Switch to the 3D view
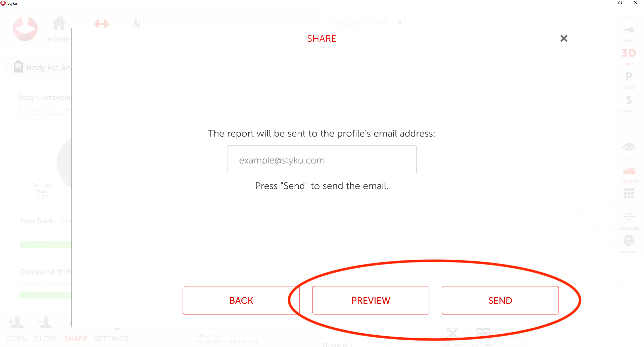The image size is (644, 347). point(629,53)
